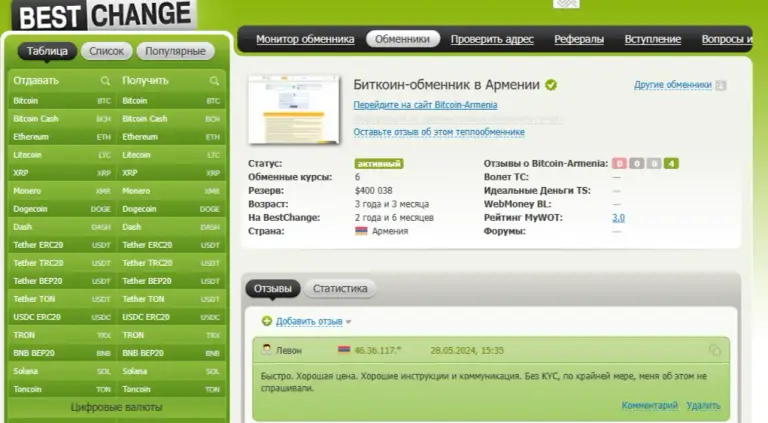Click the reserve value $400 038
Screen dimensions: 768x423
[x=374, y=190]
